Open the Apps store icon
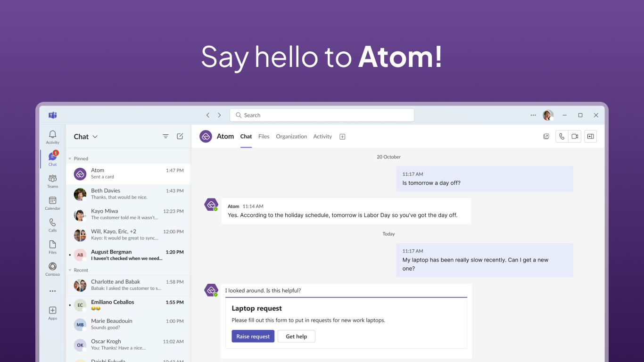Image resolution: width=644 pixels, height=362 pixels. coord(52,313)
